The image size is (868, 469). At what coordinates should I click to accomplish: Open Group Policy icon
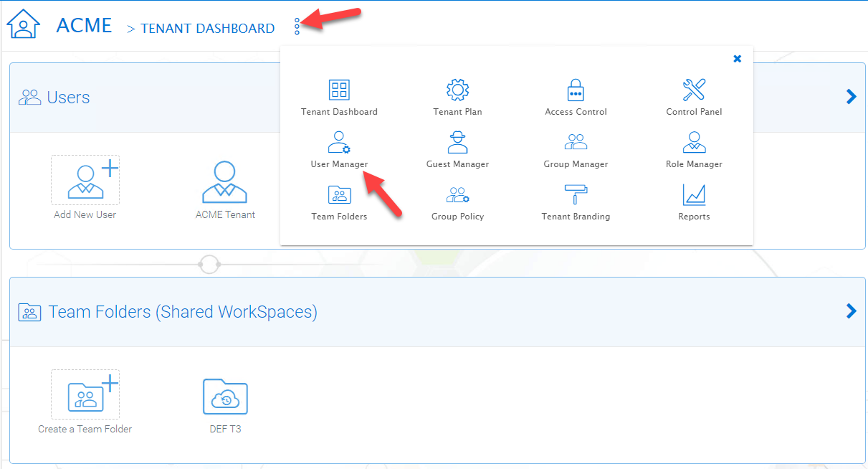coord(457,194)
